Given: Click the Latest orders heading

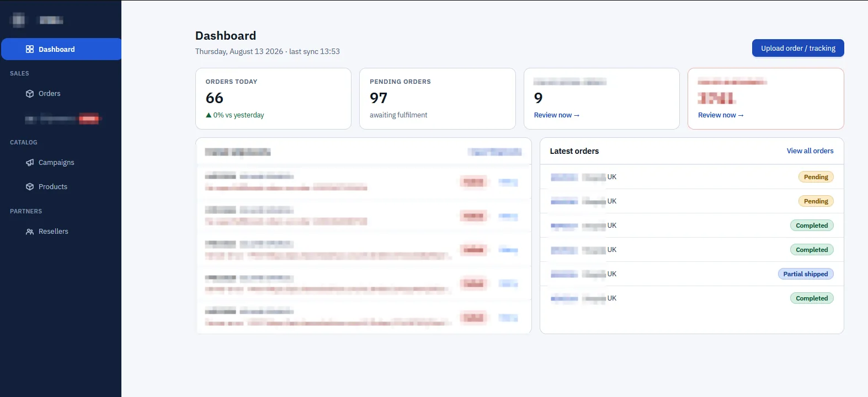Looking at the screenshot, I should pyautogui.click(x=574, y=151).
